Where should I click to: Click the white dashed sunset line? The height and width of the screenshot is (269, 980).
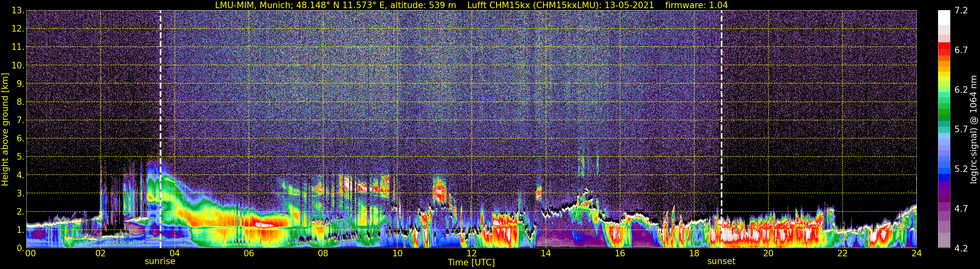[x=721, y=129]
